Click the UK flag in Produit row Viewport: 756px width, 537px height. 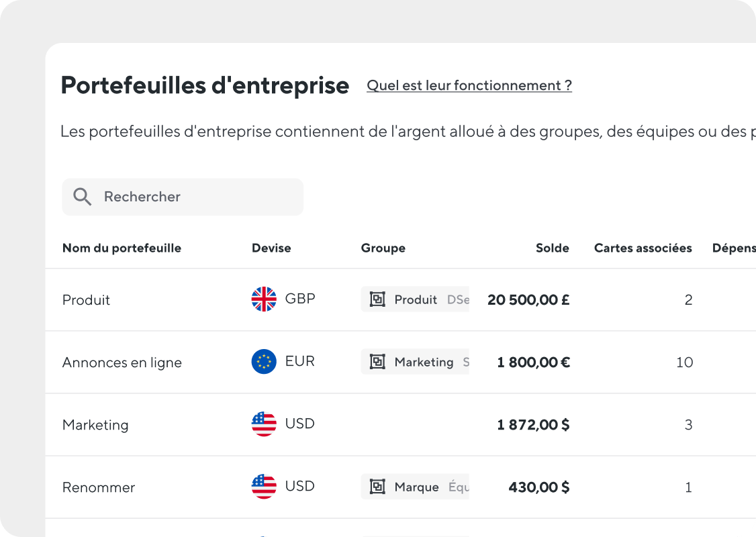coord(264,299)
